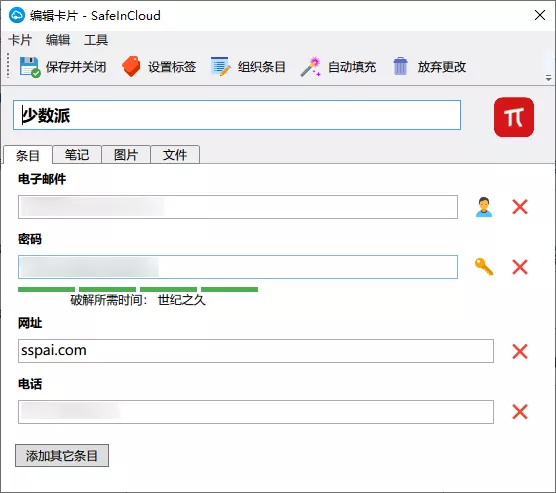Click the 组织条目 list-edit icon

221,66
